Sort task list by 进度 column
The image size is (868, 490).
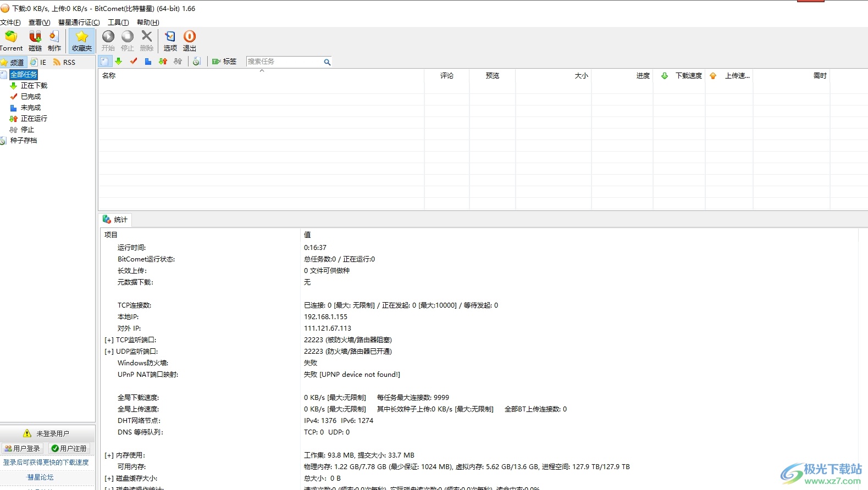[622, 76]
